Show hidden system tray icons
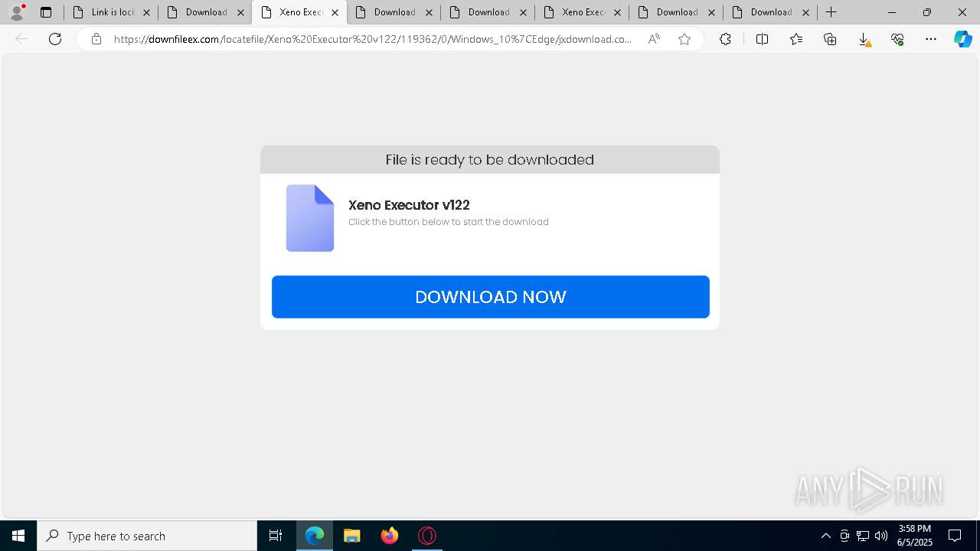Viewport: 980px width, 551px height. coord(825,536)
